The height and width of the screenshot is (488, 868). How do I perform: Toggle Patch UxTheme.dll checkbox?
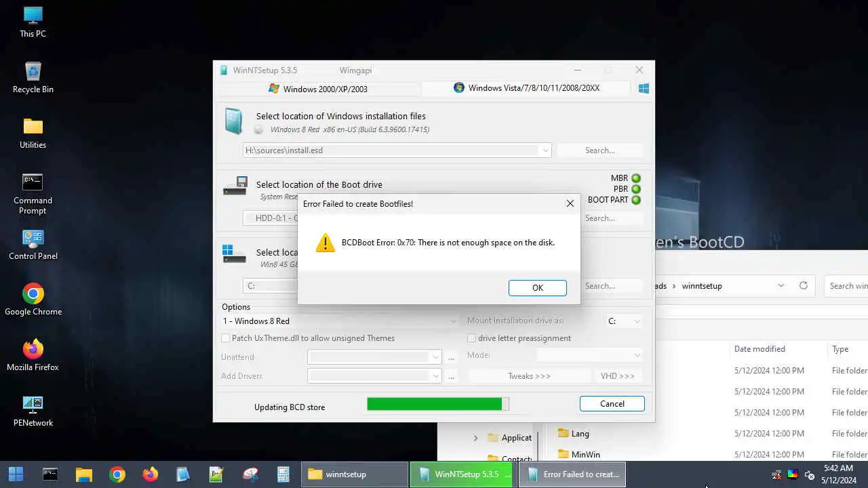tap(226, 338)
